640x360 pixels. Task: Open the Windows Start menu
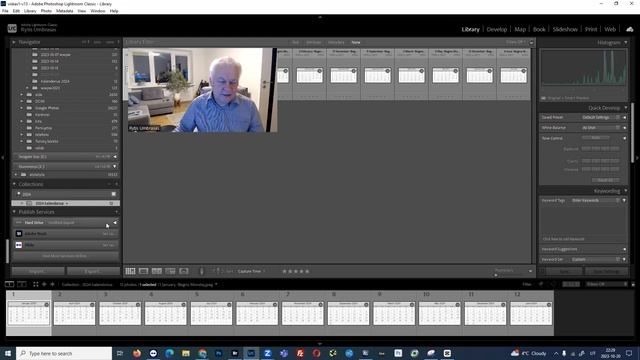pyautogui.click(x=8, y=353)
